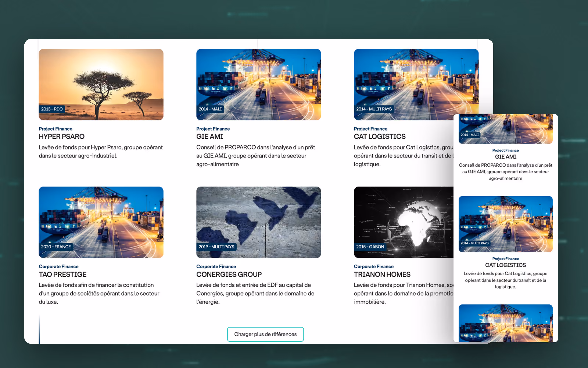The height and width of the screenshot is (368, 588).
Task: Click Project Finance label above mobile GIE AMI
Action: (x=506, y=150)
